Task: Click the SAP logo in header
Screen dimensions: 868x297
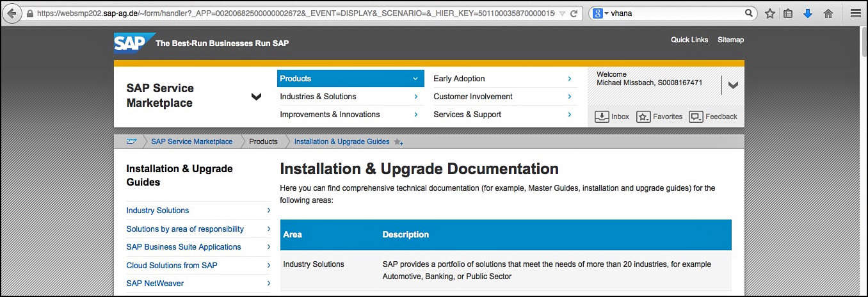Action: [134, 42]
